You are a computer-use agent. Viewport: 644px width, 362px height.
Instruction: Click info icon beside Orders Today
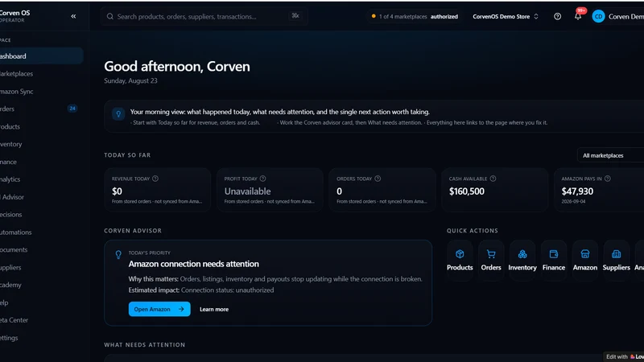378,179
